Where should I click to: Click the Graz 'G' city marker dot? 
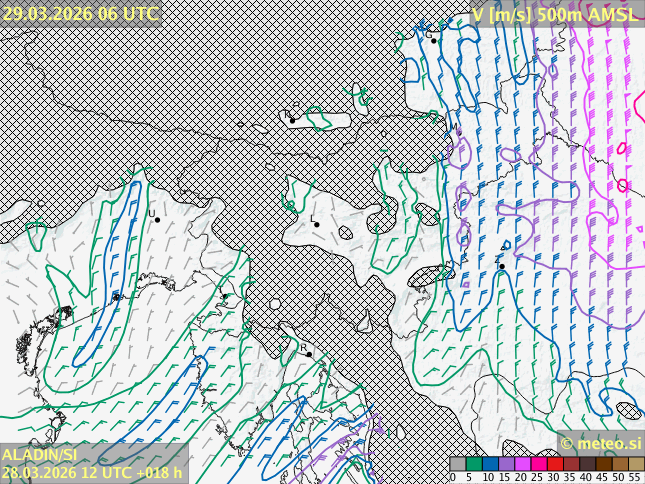[434, 40]
